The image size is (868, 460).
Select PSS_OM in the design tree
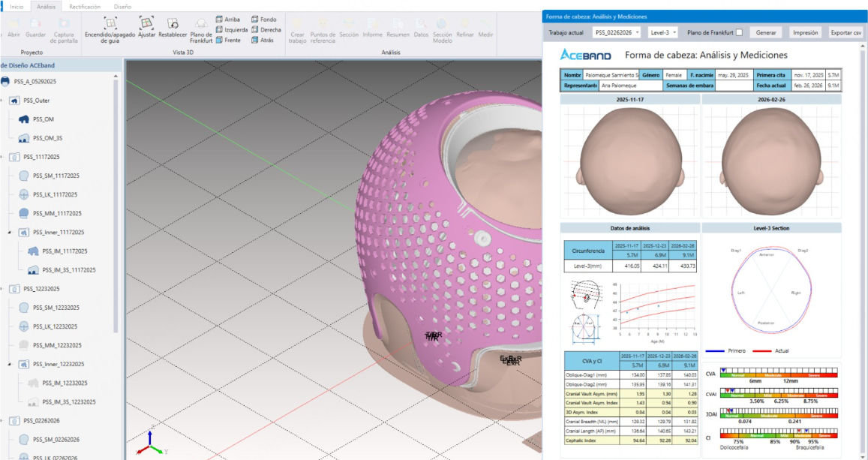coord(44,119)
